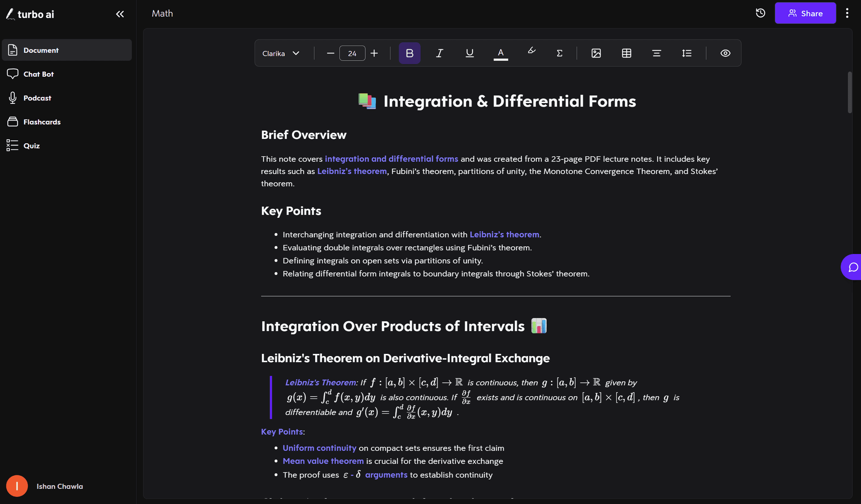Open line spacing options
The width and height of the screenshot is (861, 504).
tap(687, 53)
